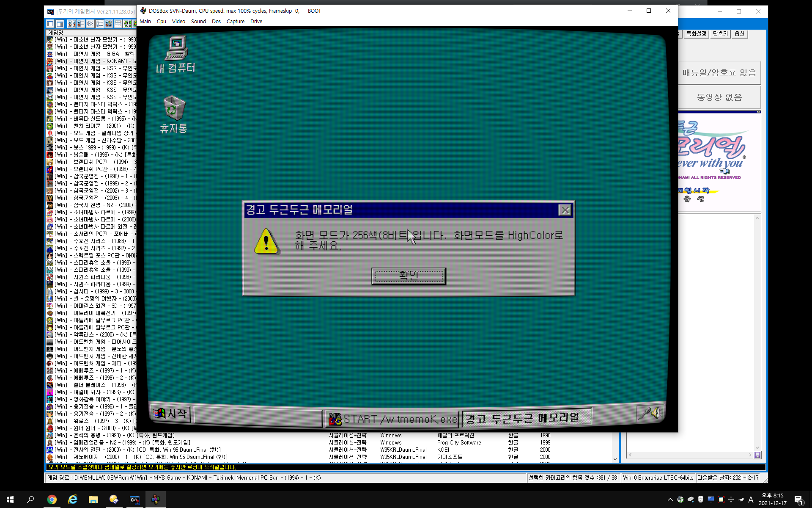The width and height of the screenshot is (812, 508).
Task: Click the warning dialog's X close icon
Action: point(565,210)
